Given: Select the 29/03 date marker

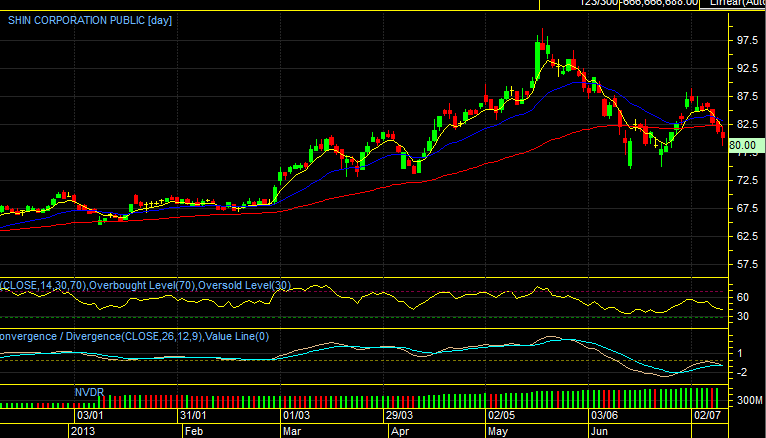Looking at the screenshot, I should click(399, 416).
